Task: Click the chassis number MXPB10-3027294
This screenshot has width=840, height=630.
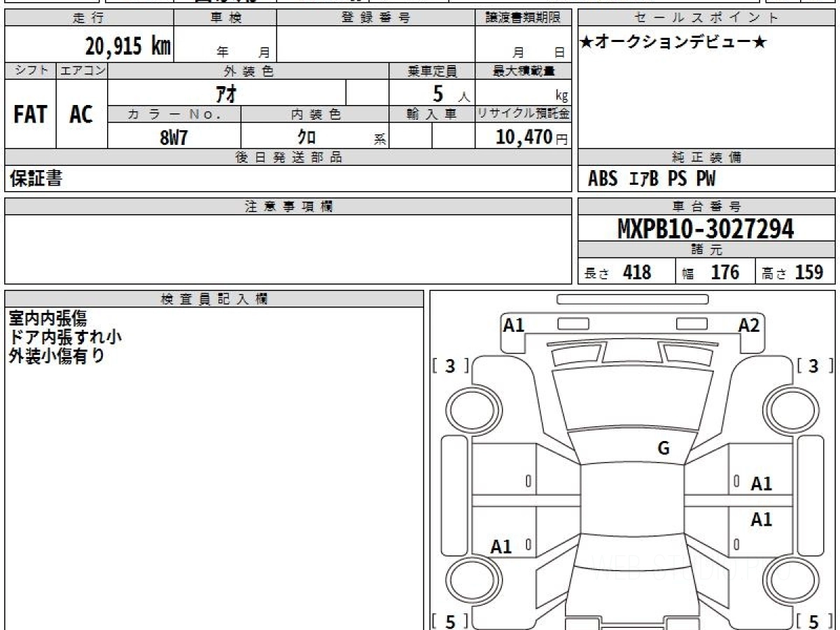Action: point(706,229)
